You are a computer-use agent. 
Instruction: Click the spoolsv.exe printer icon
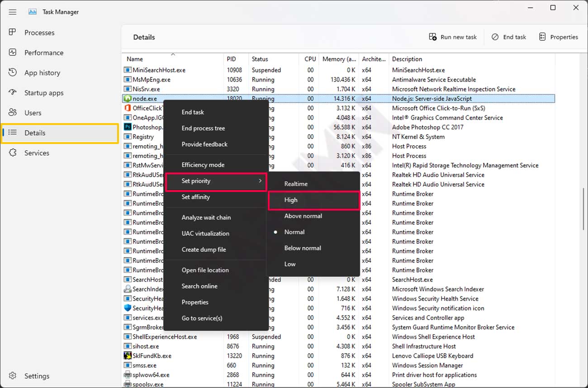click(128, 384)
